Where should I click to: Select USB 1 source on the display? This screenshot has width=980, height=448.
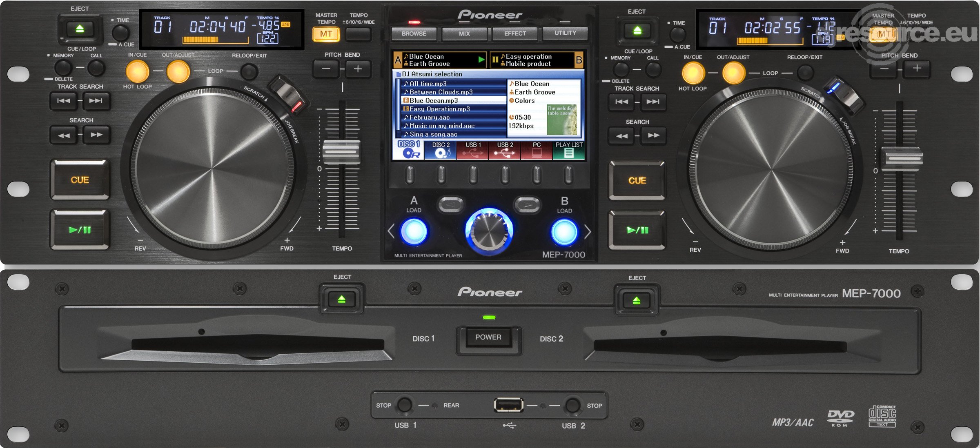click(473, 150)
